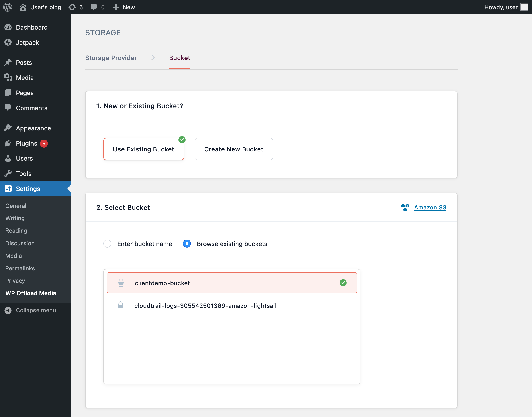
Task: Click the bucket icon beside clientdemo-bucket
Action: [121, 283]
